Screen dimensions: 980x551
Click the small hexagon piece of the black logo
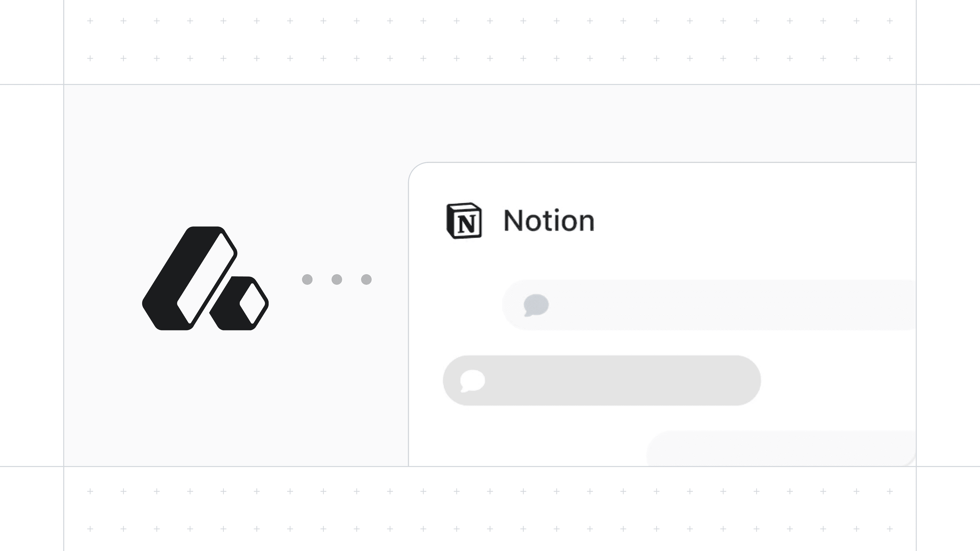pyautogui.click(x=239, y=304)
